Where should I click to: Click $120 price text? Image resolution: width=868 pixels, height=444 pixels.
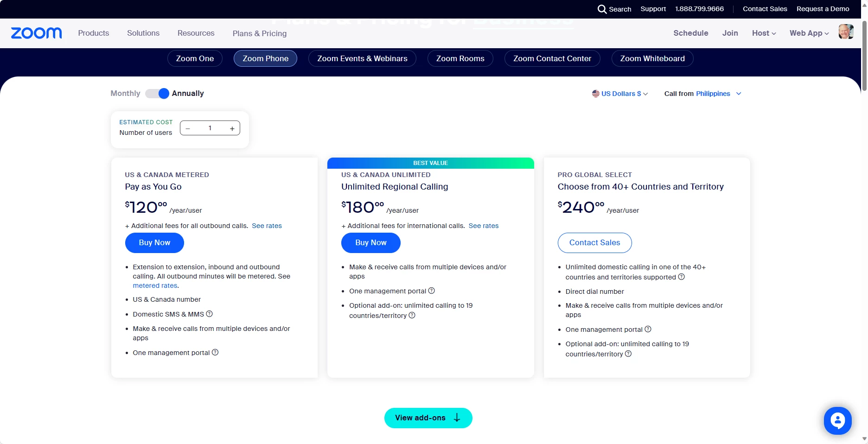(x=146, y=207)
